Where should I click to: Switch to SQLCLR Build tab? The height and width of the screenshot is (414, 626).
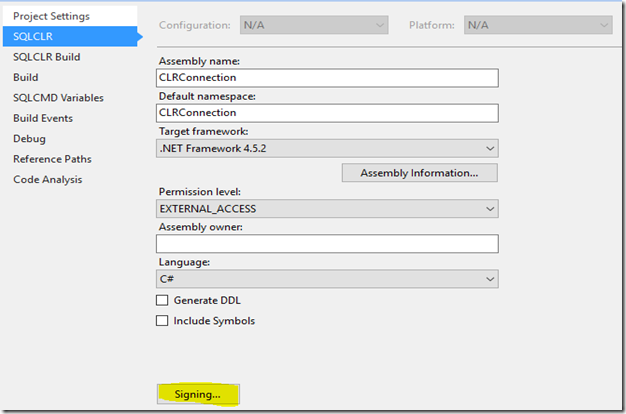[x=47, y=57]
